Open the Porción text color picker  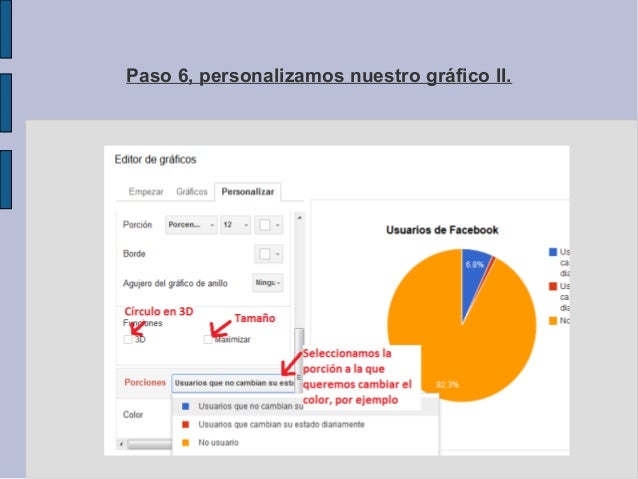[269, 225]
